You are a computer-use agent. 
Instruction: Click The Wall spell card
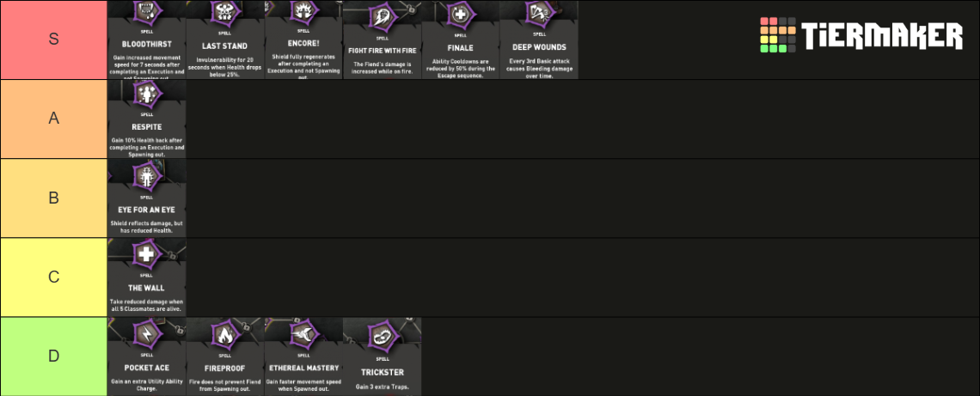pos(147,277)
